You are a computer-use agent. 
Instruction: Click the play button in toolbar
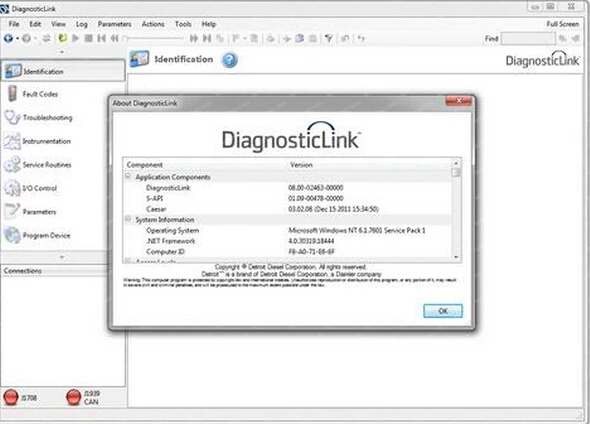pyautogui.click(x=76, y=38)
